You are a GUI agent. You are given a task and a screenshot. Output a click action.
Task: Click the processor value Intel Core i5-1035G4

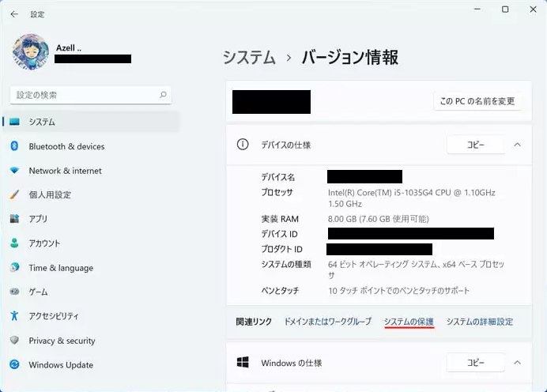[x=411, y=198]
